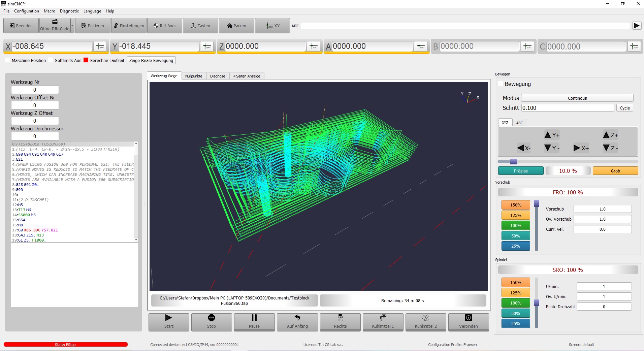This screenshot has height=351, width=644.
Task: Execute MDI command with play arrow
Action: (x=637, y=26)
